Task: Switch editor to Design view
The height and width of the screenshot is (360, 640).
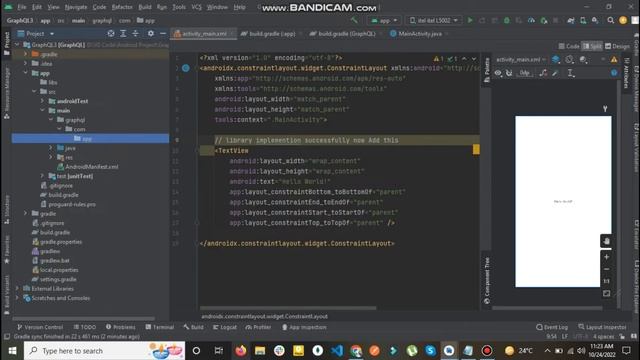Action: click(617, 46)
